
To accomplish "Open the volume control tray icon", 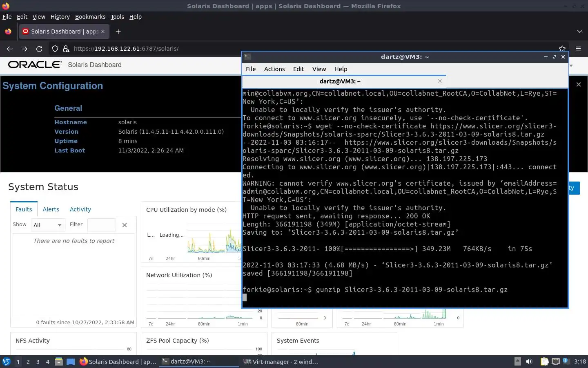I will [x=529, y=361].
